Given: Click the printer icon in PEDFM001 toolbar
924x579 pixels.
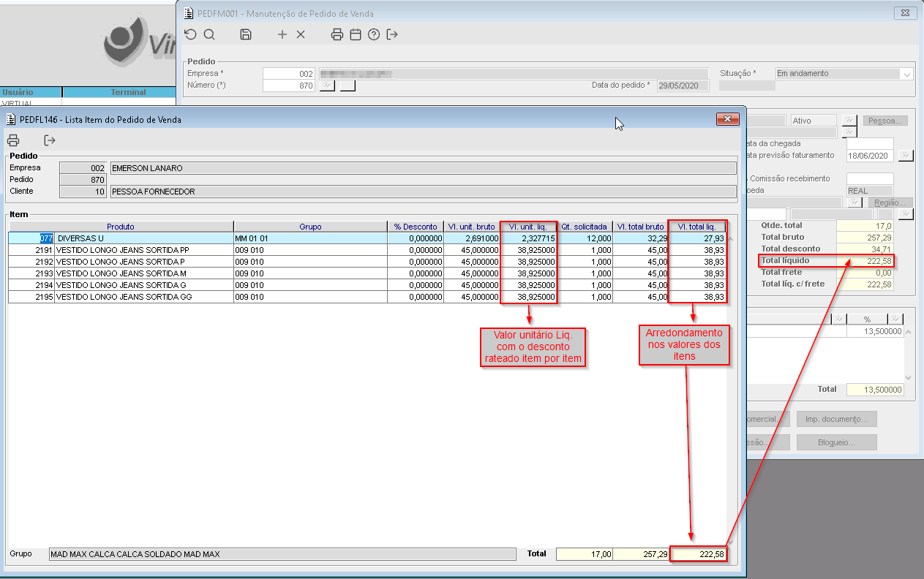Looking at the screenshot, I should pos(337,34).
